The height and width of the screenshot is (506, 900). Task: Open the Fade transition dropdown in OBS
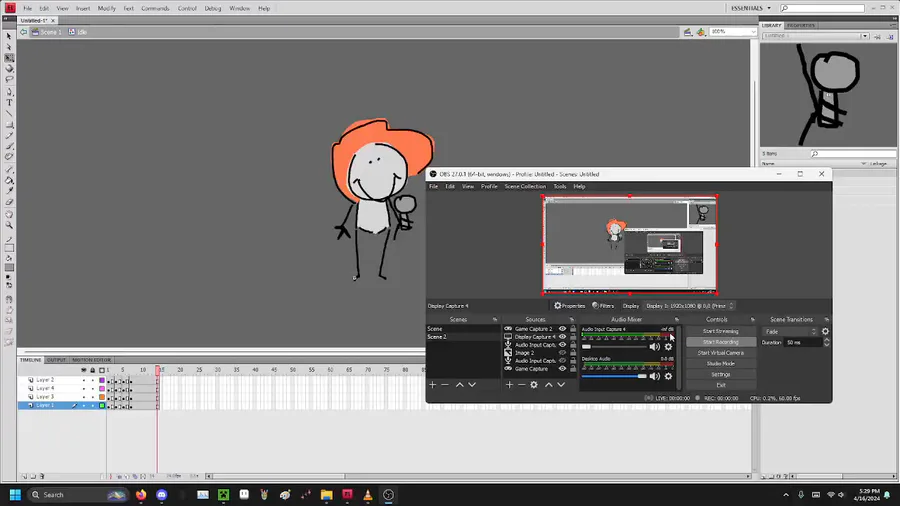click(x=790, y=332)
